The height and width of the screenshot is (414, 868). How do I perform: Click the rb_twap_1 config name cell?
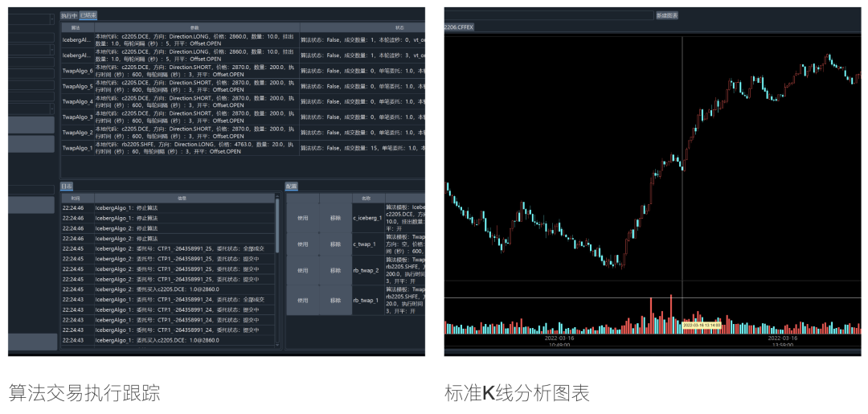pyautogui.click(x=368, y=301)
